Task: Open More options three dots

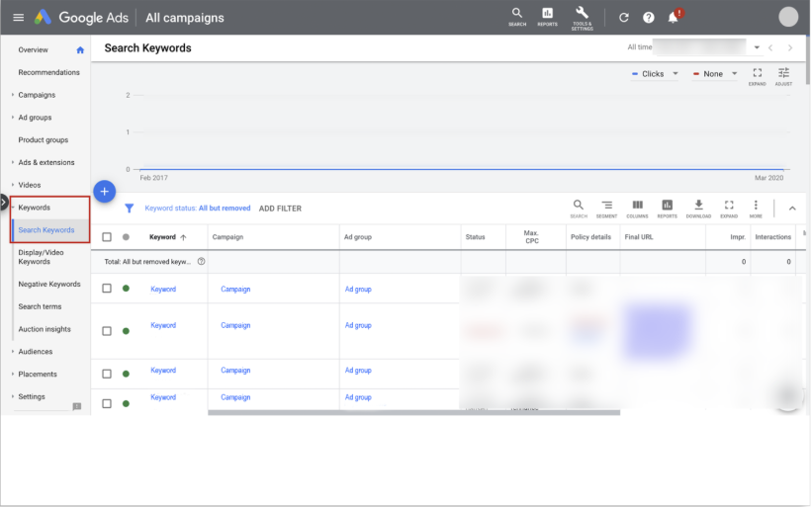Action: (756, 209)
